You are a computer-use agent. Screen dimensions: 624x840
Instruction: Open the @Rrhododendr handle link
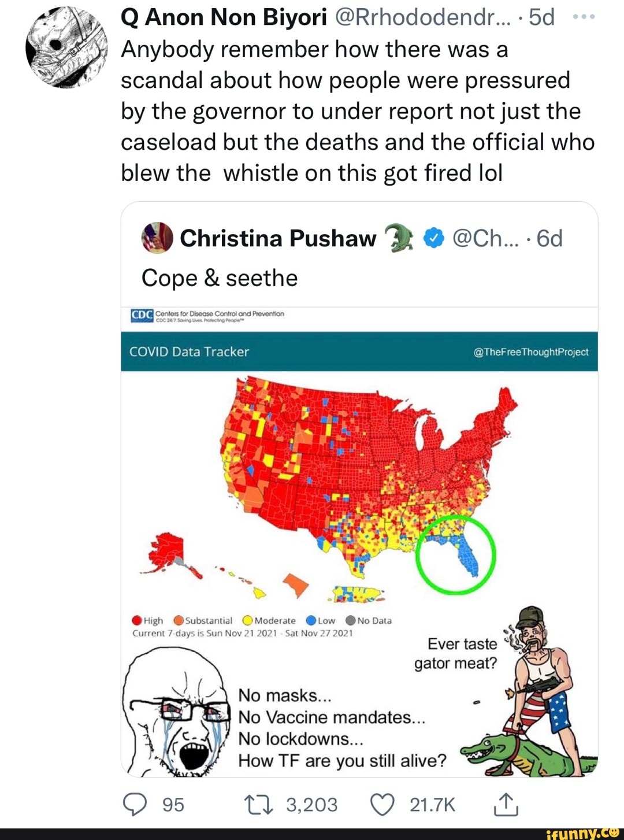click(423, 17)
